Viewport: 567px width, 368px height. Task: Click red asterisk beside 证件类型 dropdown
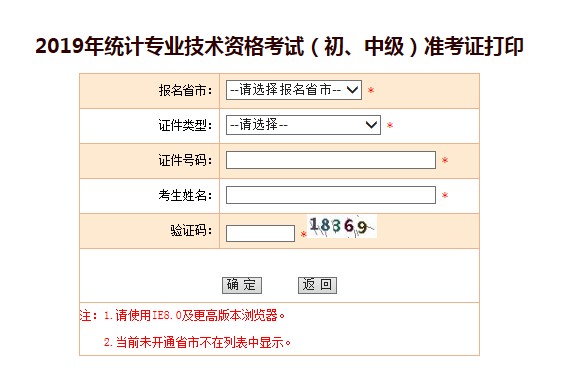coord(390,125)
